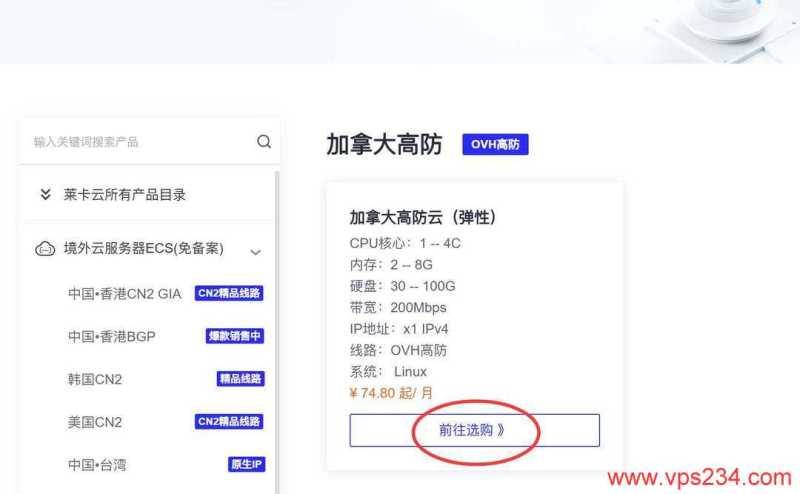
Task: Click the OVH高防 badge by the title
Action: (495, 144)
